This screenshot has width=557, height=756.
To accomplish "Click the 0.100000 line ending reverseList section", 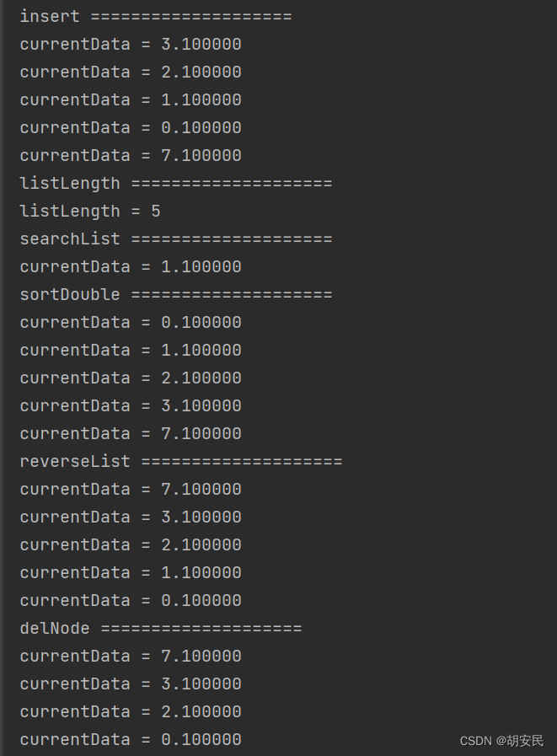I will 131,600.
